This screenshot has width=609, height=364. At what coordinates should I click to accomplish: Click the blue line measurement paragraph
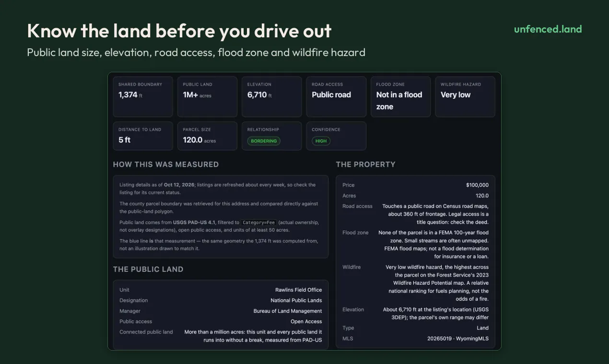219,245
